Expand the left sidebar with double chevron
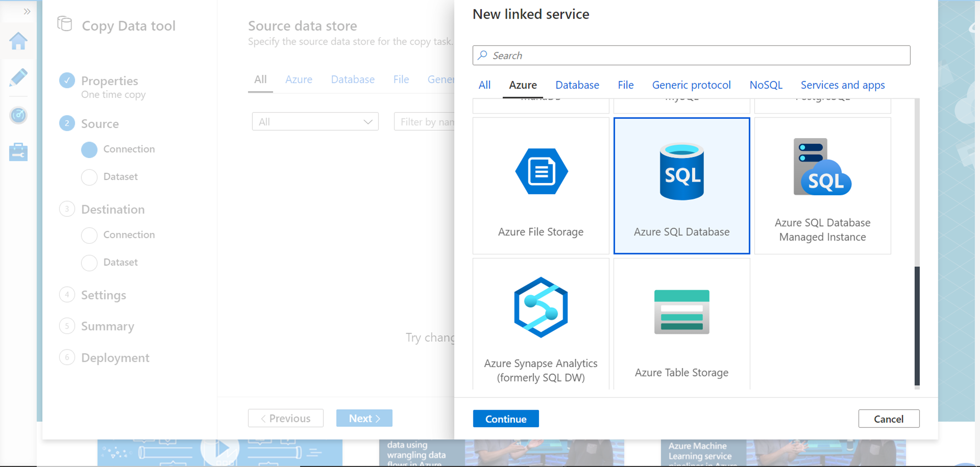The width and height of the screenshot is (980, 467). click(27, 11)
